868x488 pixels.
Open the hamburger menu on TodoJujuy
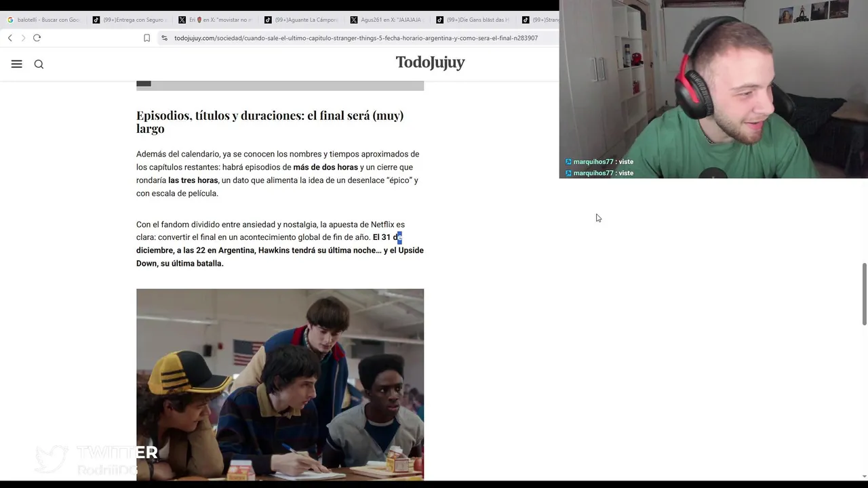17,64
